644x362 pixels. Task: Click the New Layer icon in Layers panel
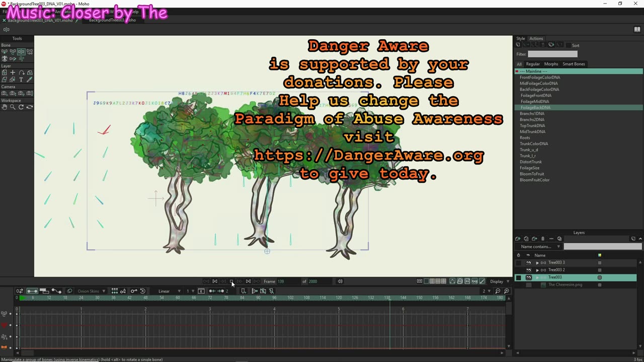point(518,239)
